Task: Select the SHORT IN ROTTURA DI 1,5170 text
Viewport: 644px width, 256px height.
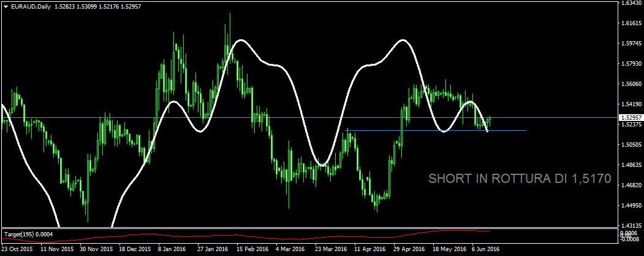Action: (520, 179)
